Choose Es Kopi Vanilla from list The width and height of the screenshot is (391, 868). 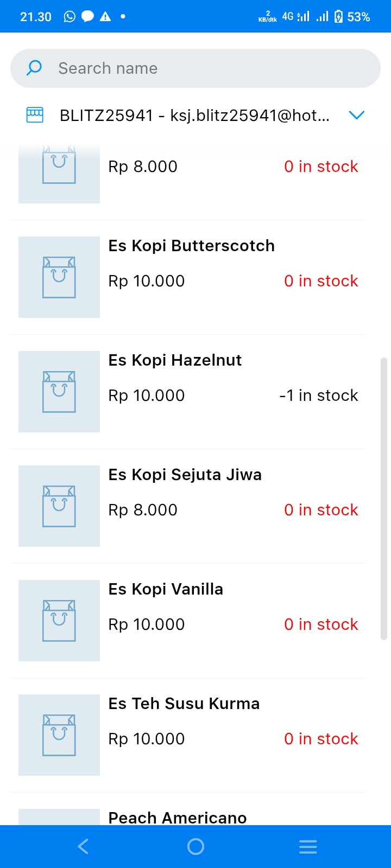(x=166, y=589)
